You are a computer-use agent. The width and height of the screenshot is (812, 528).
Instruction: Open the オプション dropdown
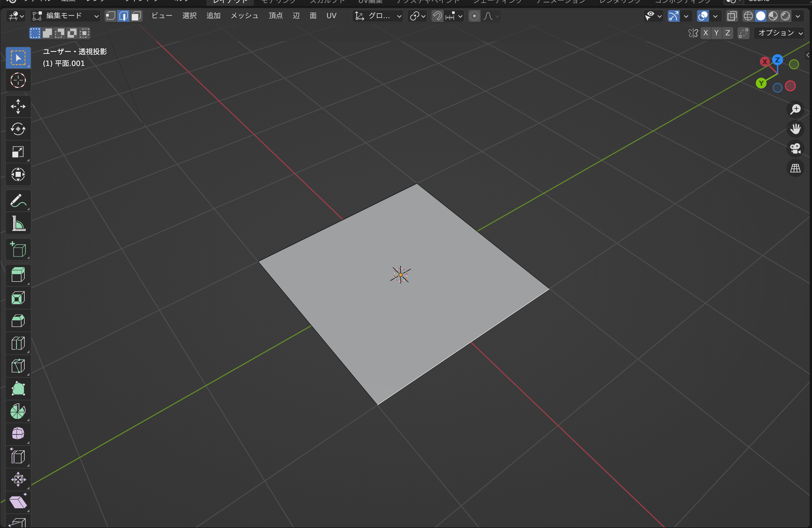[780, 33]
